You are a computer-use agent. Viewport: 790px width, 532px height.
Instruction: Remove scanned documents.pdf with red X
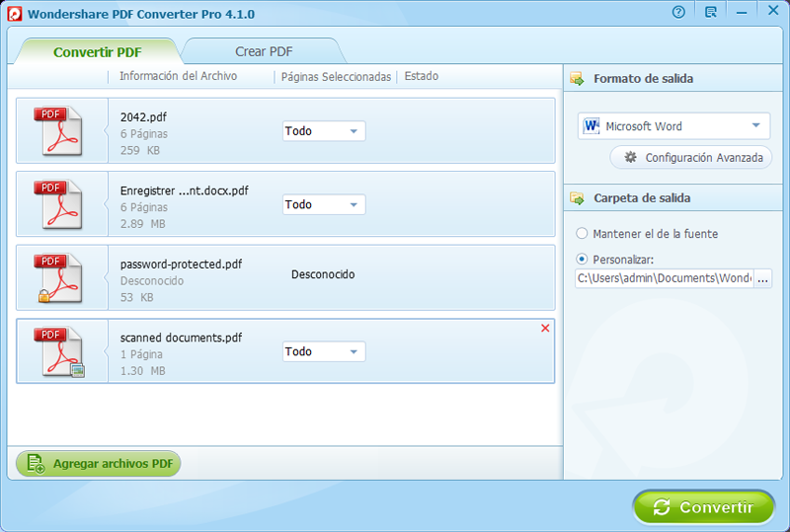point(545,328)
